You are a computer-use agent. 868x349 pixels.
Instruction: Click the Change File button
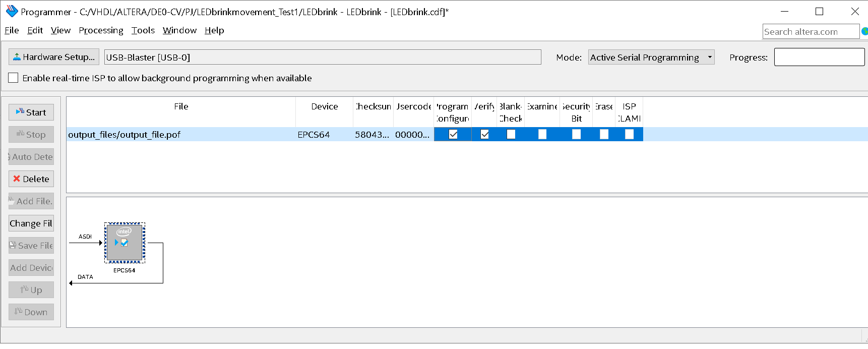click(x=31, y=223)
